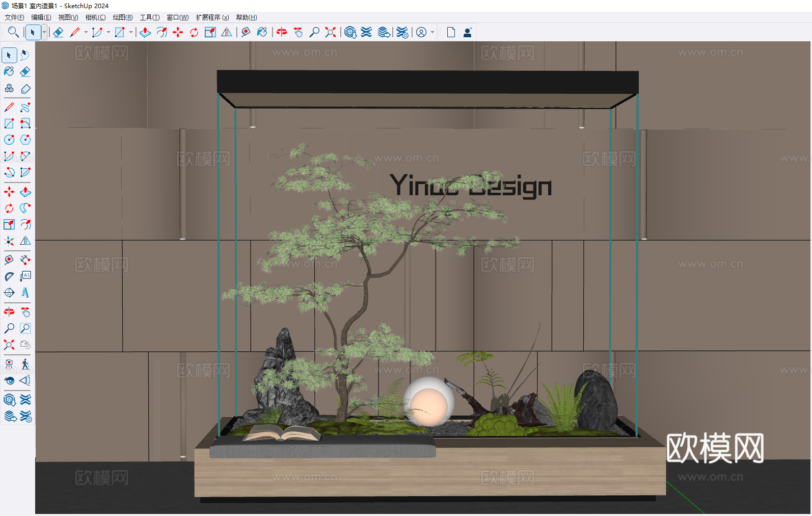The image size is (812, 516).
Task: Activate the Follow Me tool
Action: [x=25, y=209]
